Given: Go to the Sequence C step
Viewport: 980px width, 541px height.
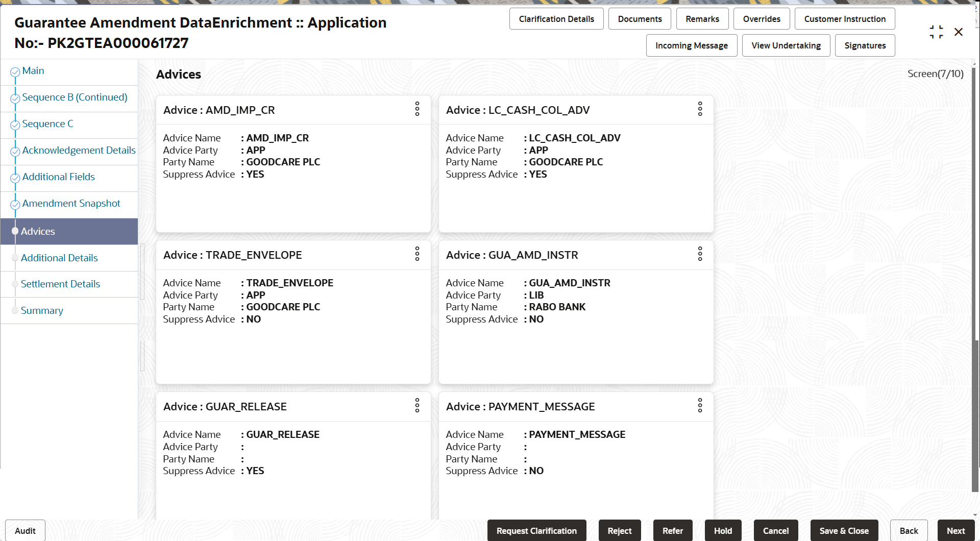Looking at the screenshot, I should [x=48, y=124].
